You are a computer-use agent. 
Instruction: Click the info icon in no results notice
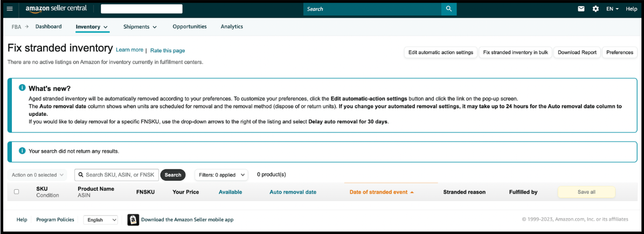(22, 151)
